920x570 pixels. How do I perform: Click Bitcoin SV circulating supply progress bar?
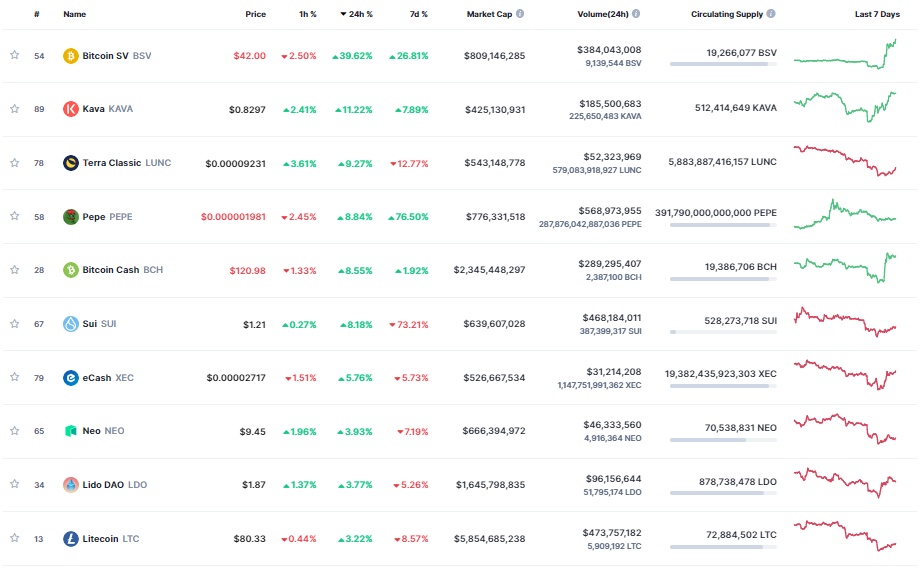click(x=723, y=64)
